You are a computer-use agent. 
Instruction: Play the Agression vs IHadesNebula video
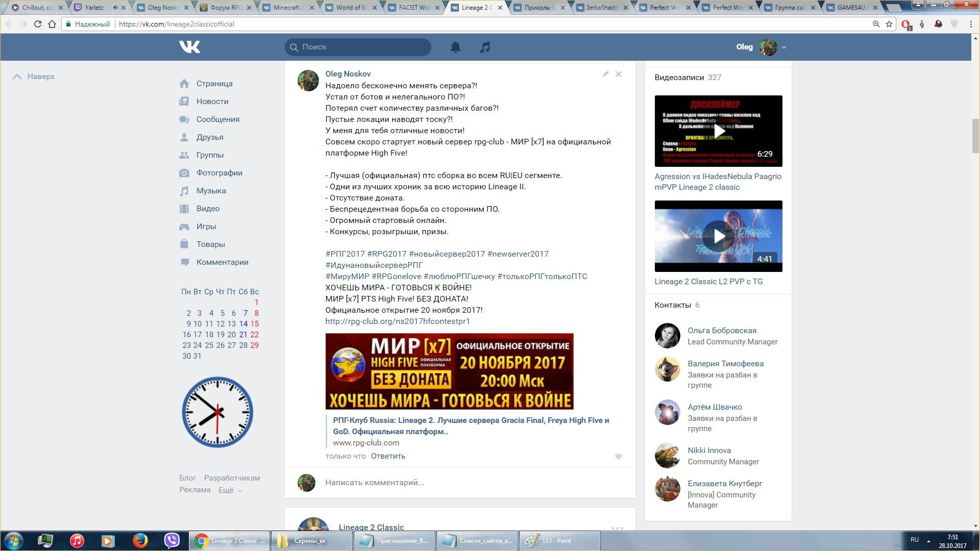(x=718, y=131)
